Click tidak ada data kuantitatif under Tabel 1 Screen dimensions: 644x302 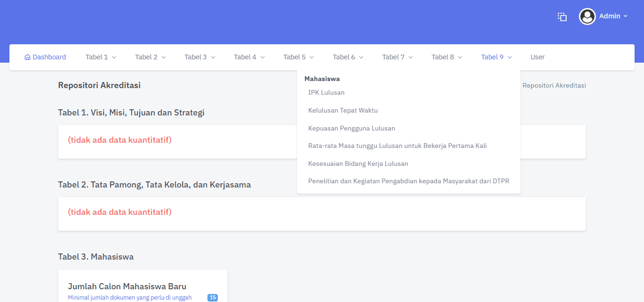click(120, 140)
